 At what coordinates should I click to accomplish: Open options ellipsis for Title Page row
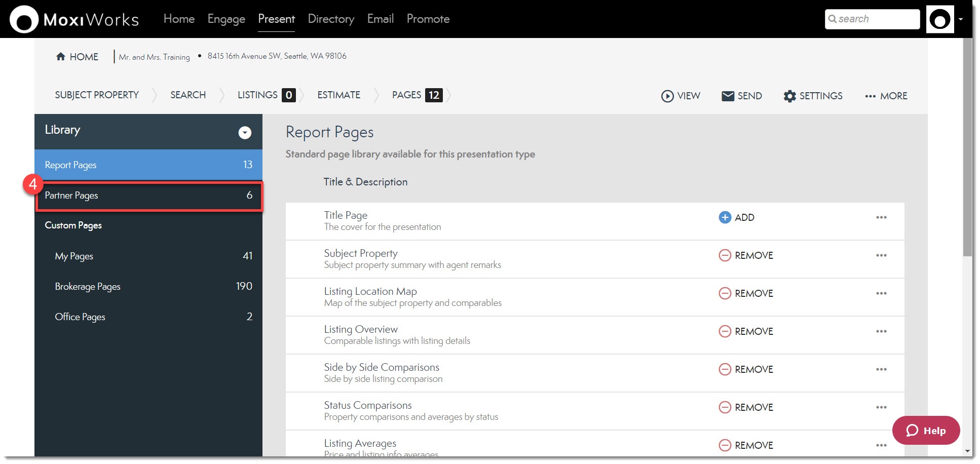[x=881, y=217]
